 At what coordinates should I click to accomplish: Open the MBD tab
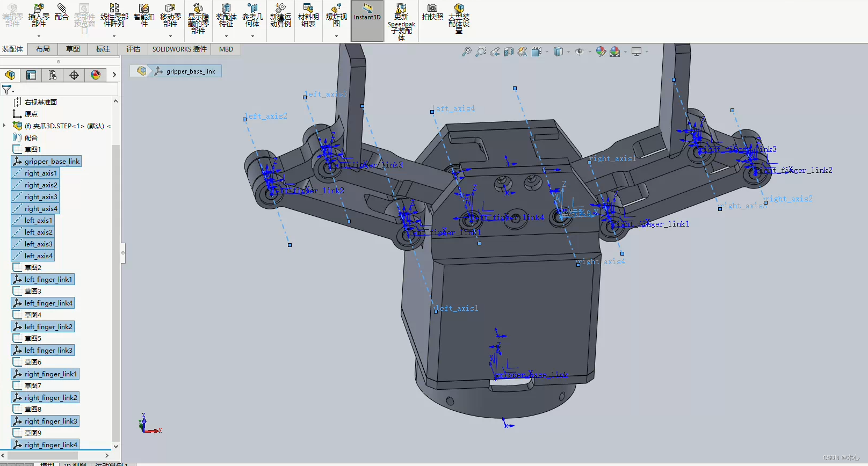click(x=226, y=49)
